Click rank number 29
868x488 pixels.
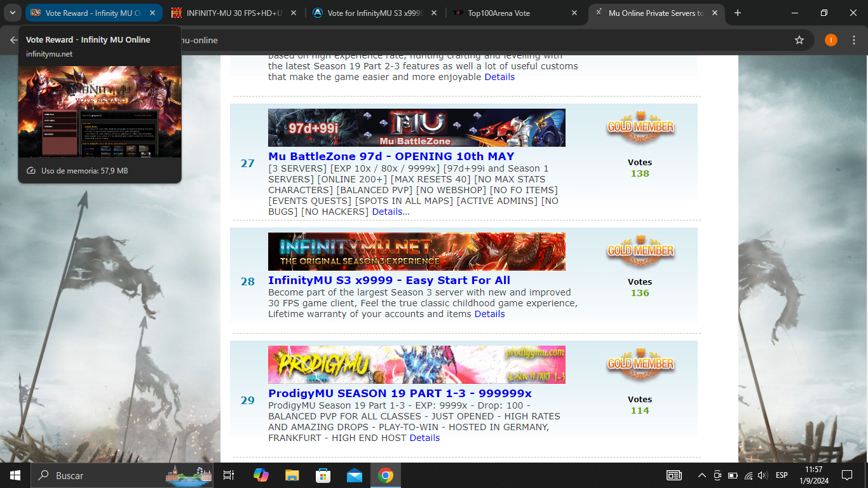247,400
